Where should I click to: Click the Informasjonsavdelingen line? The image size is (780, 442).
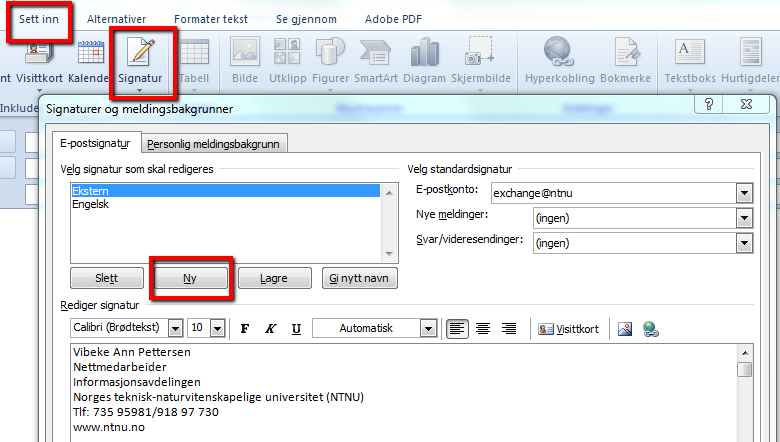click(x=137, y=382)
